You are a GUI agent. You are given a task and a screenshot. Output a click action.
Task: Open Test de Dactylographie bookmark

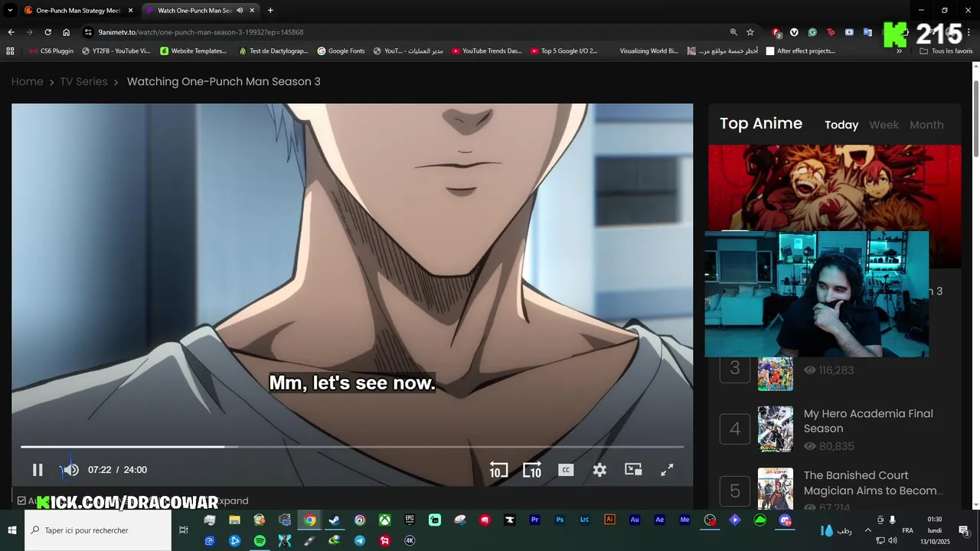[273, 51]
